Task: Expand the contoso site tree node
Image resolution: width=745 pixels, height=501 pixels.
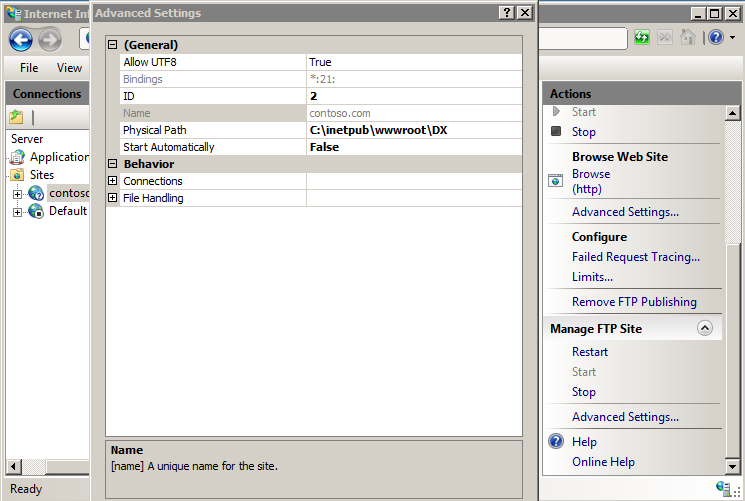Action: (x=18, y=194)
